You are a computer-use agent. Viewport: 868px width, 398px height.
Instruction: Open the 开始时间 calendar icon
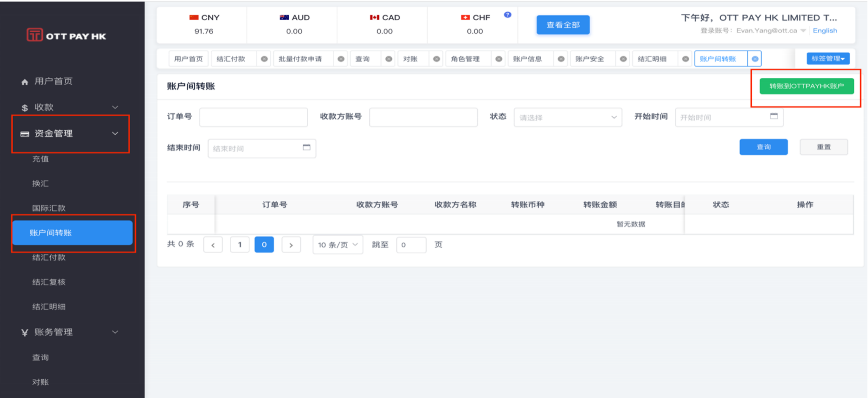coord(774,116)
